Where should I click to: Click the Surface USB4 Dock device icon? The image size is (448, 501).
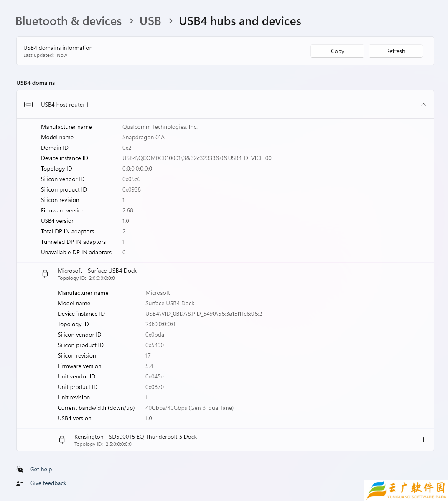(45, 274)
